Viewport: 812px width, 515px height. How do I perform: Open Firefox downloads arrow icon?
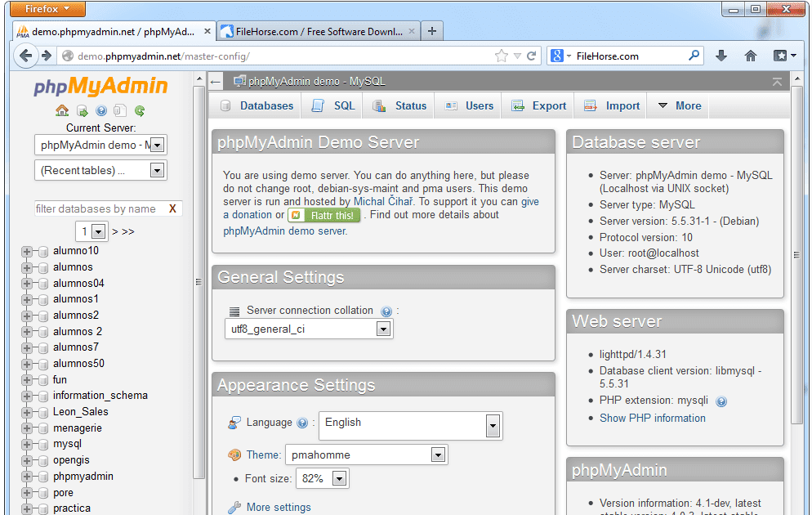pos(721,56)
